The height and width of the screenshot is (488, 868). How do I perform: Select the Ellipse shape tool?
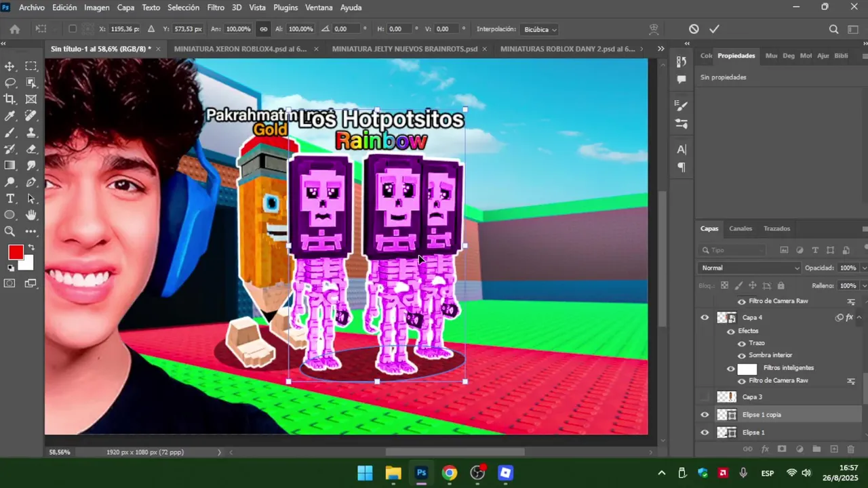click(10, 215)
